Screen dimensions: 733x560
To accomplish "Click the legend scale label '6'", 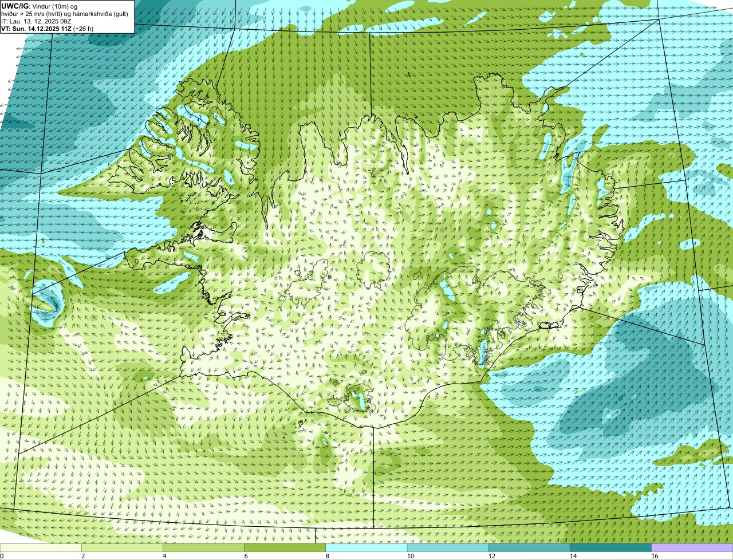I will point(246,556).
